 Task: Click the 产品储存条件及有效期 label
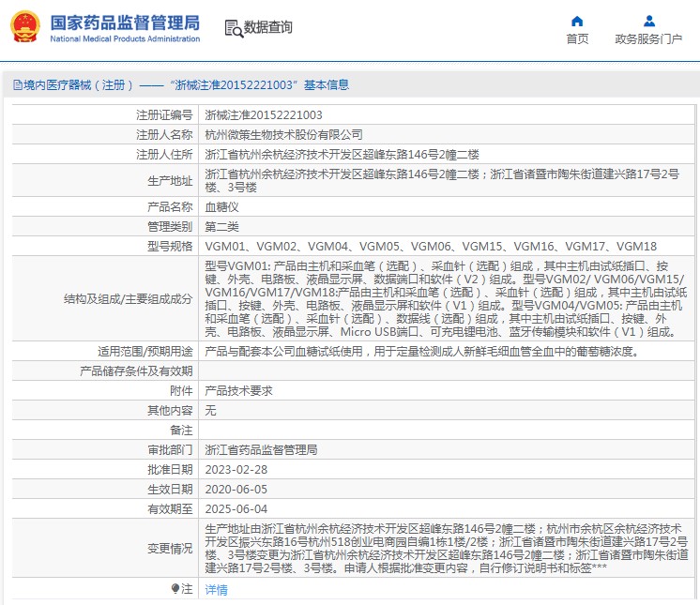click(x=136, y=371)
